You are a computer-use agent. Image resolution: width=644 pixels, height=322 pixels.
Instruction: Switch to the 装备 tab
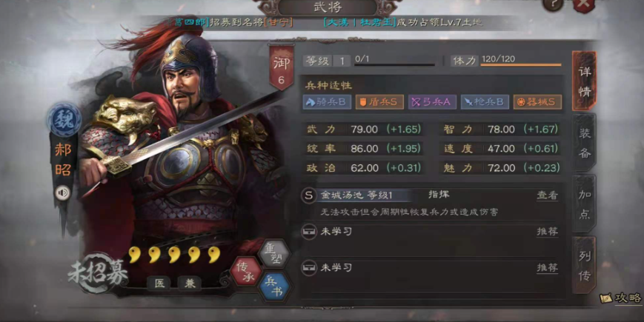[x=585, y=142]
